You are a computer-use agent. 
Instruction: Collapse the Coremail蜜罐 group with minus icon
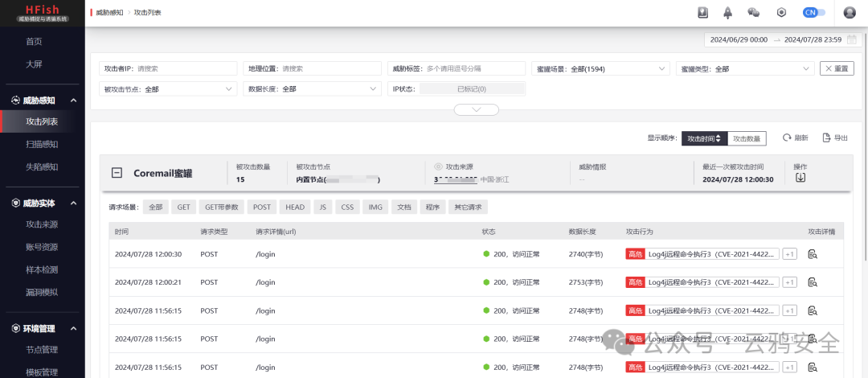coord(117,173)
